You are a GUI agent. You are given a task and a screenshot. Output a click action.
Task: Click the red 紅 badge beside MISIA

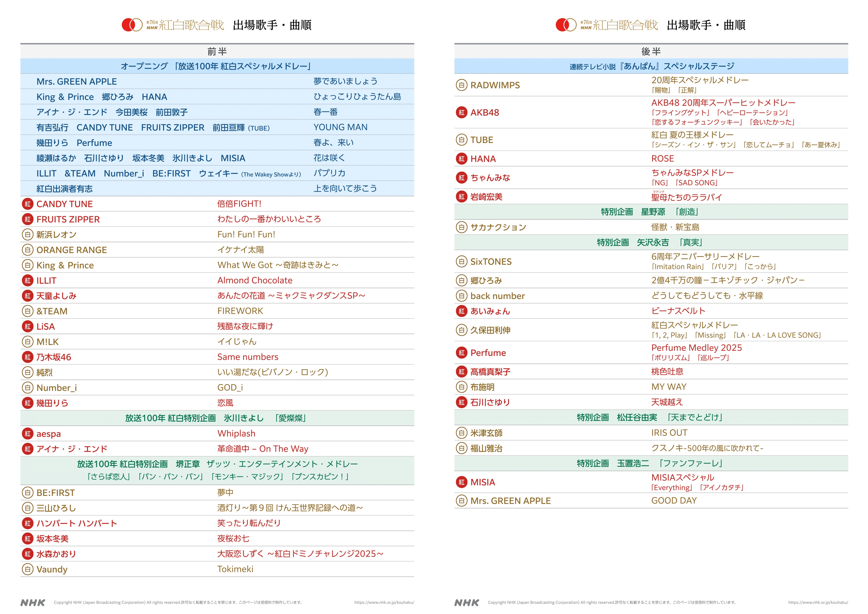click(461, 482)
